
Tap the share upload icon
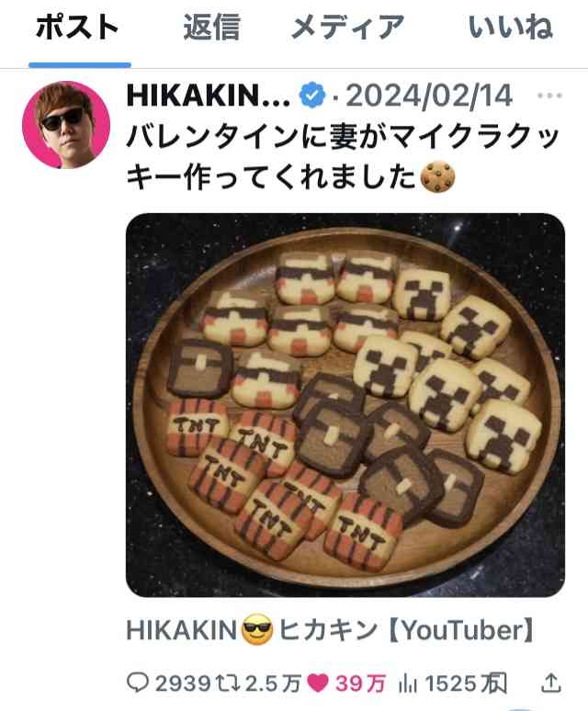551,683
